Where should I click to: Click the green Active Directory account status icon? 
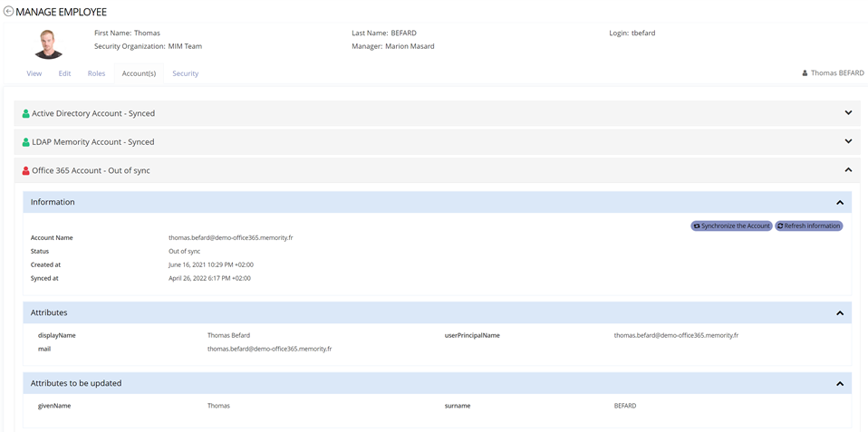26,114
